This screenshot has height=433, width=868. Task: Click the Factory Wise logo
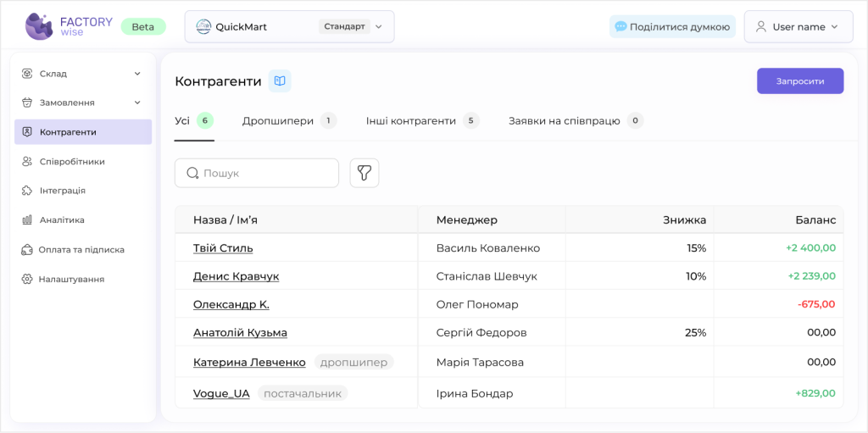pyautogui.click(x=70, y=26)
